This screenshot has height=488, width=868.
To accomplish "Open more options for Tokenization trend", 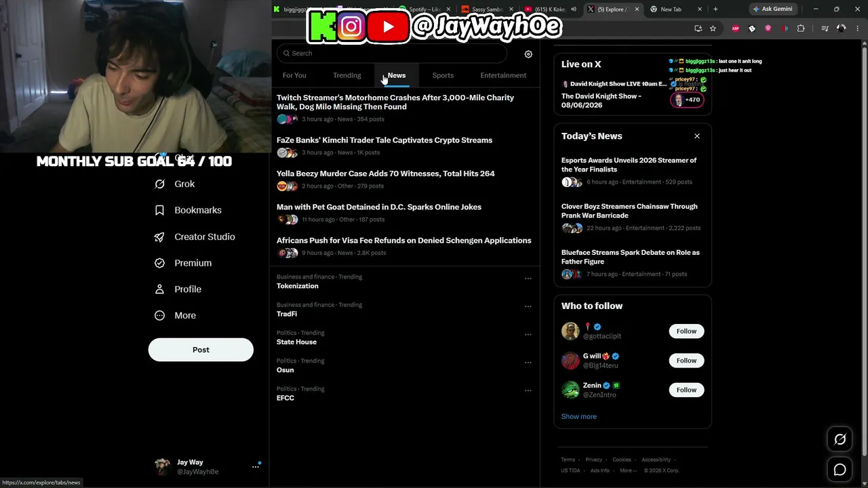I will (x=528, y=278).
